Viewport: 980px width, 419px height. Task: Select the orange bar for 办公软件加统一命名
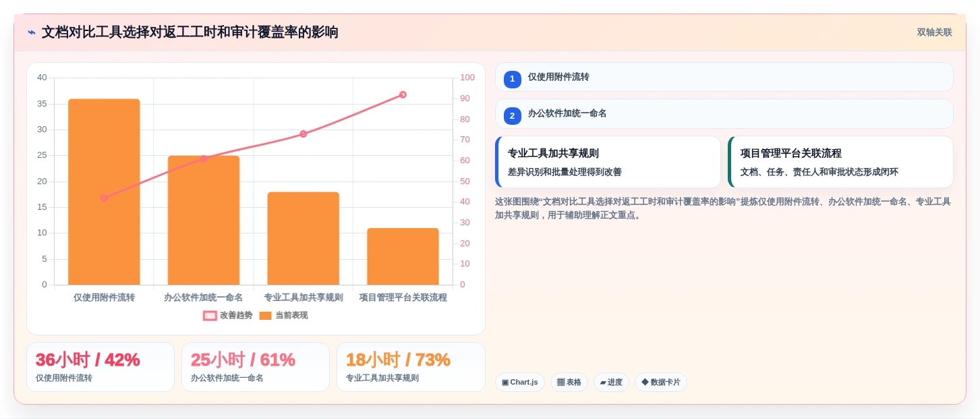click(204, 220)
